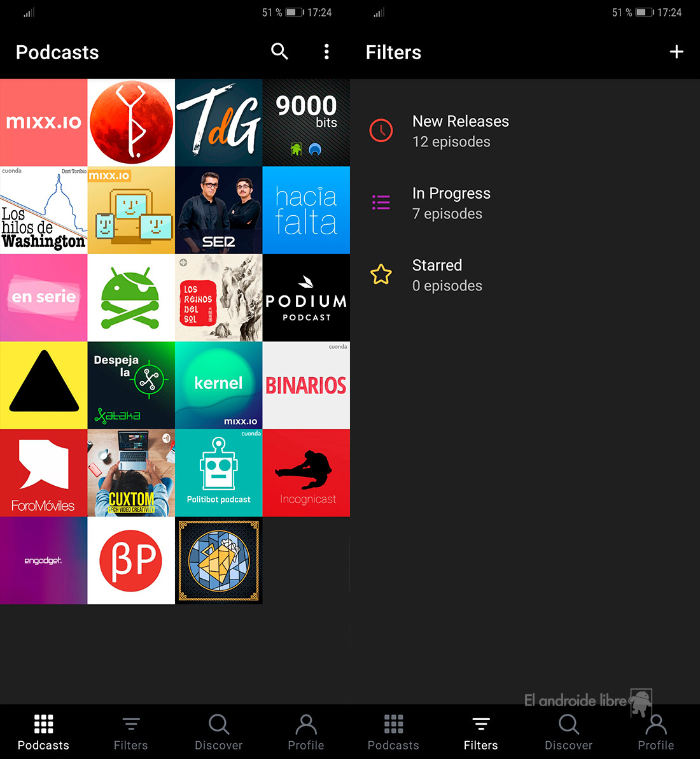
Task: Open Profile tab on the Podcasts screen
Action: tap(306, 732)
